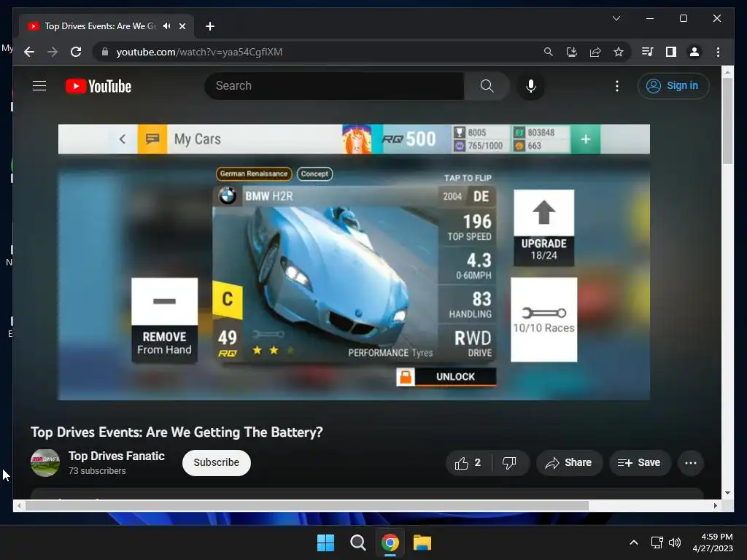Like the video

pos(468,463)
